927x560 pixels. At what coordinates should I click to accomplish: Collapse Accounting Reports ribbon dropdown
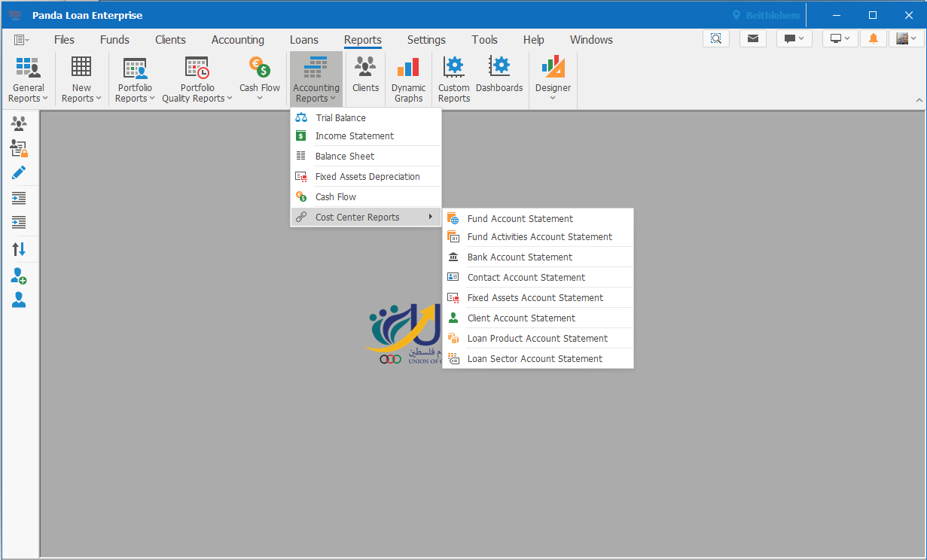coord(316,79)
